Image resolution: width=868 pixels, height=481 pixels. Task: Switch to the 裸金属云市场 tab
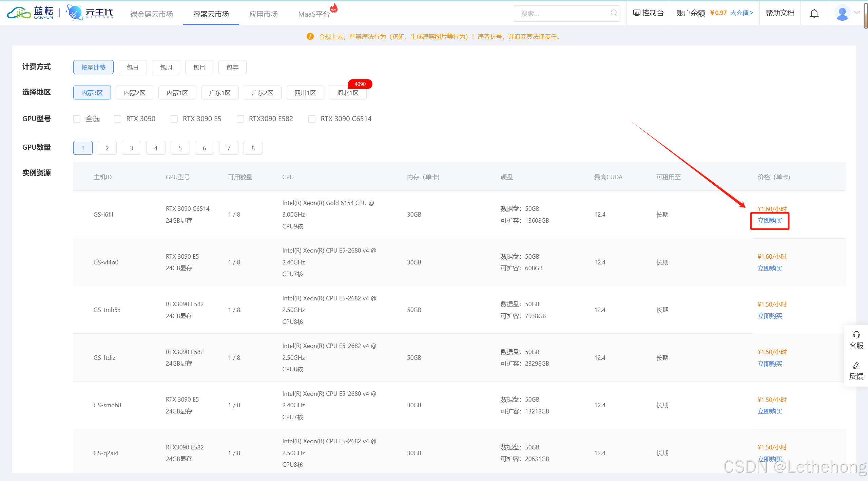click(151, 14)
